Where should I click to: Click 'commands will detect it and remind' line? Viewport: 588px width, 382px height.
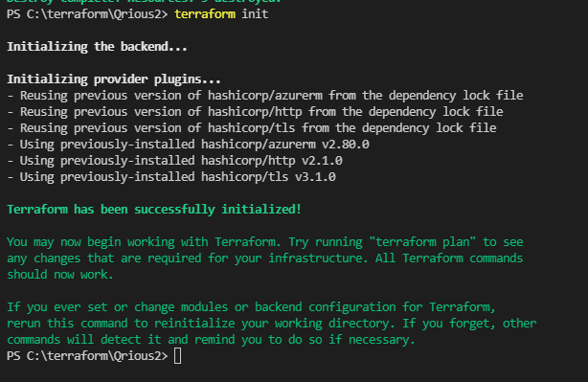[x=211, y=340]
